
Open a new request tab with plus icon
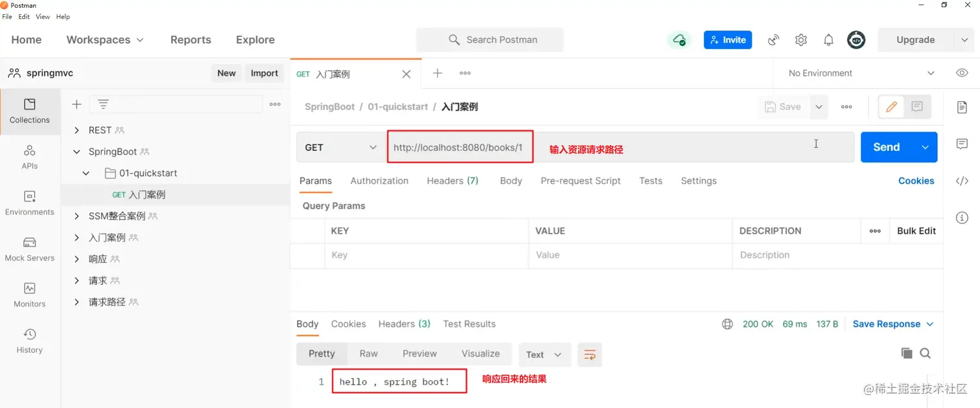click(437, 73)
